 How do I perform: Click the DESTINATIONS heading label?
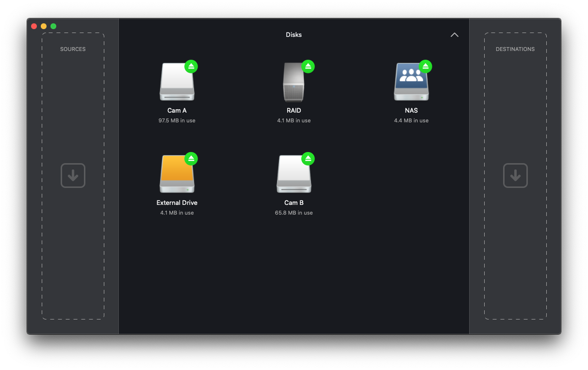[515, 49]
